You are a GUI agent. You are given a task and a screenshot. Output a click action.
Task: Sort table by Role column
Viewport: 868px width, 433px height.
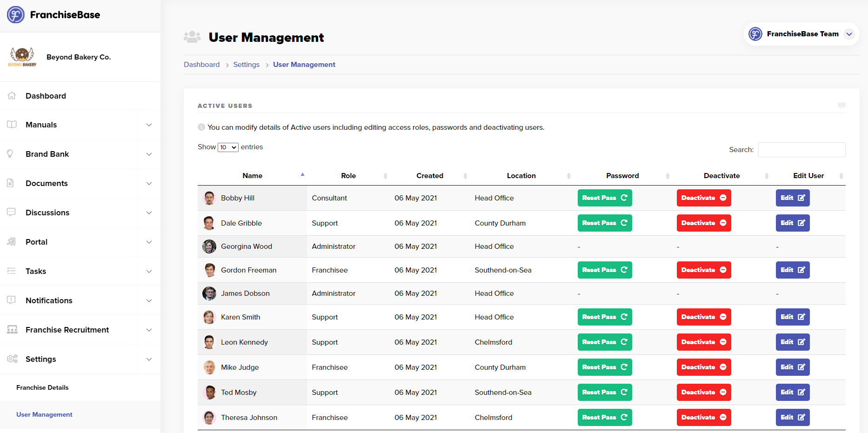(x=348, y=176)
